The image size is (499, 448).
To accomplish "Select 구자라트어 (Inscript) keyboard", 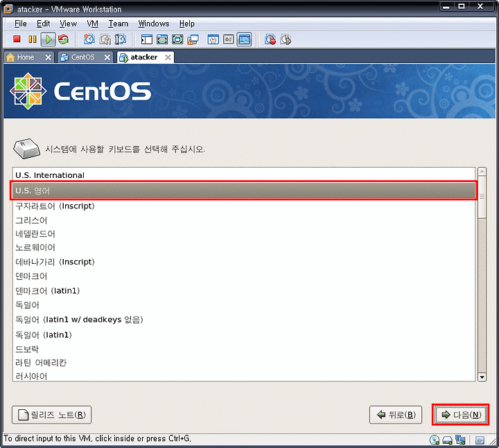I will pyautogui.click(x=244, y=206).
